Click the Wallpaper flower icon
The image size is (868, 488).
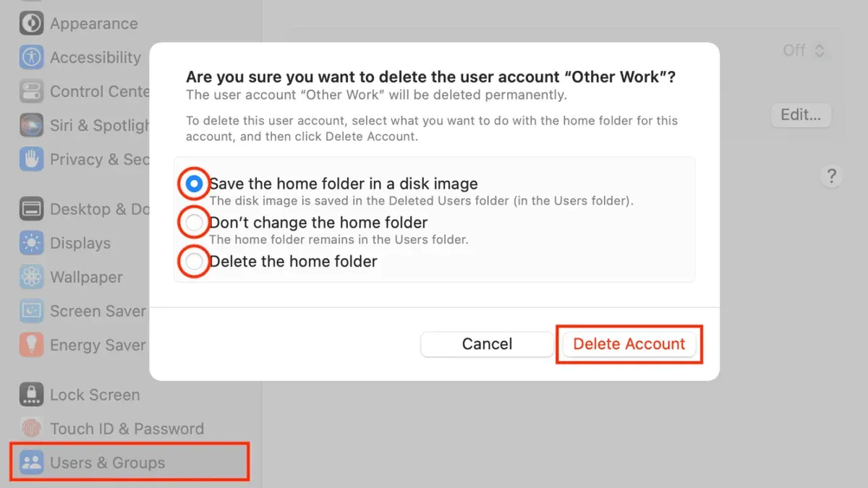[x=31, y=277]
